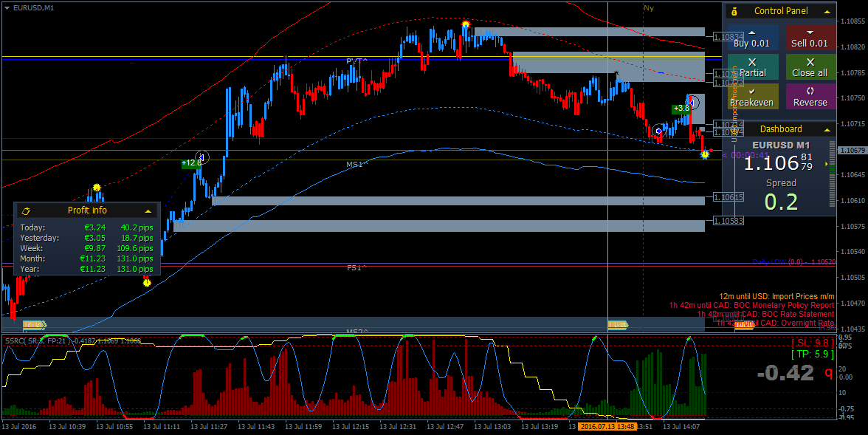Click the circled trade exit arrow near +12.8
This screenshot has width=868, height=435.
pos(202,157)
